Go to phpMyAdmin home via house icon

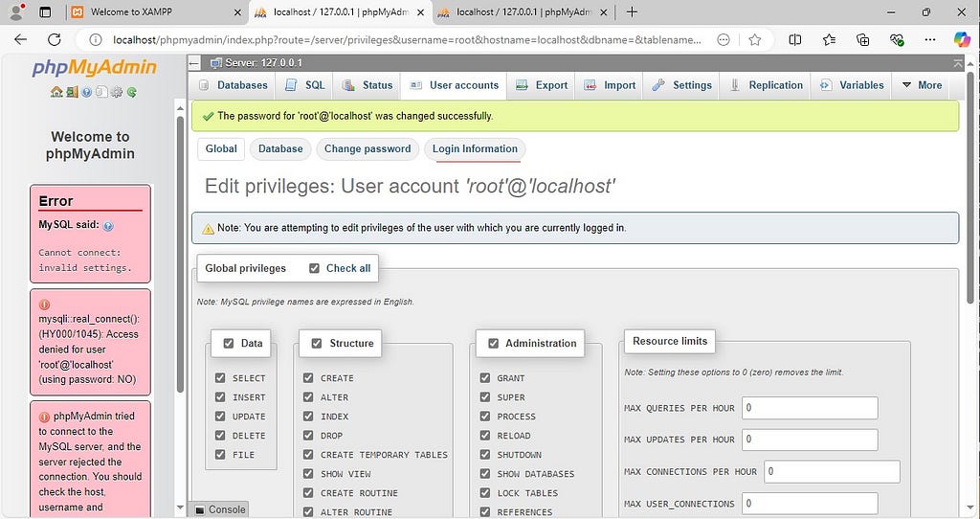(56, 92)
